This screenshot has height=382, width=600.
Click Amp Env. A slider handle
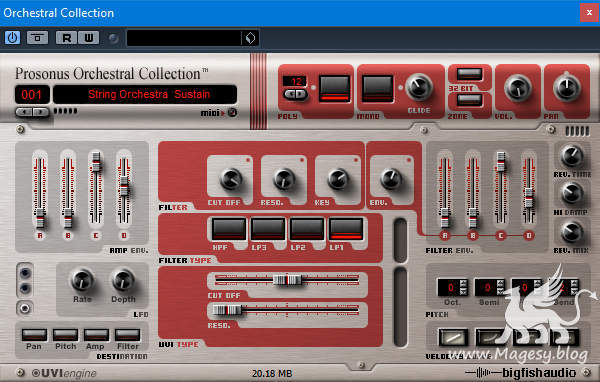(40, 218)
